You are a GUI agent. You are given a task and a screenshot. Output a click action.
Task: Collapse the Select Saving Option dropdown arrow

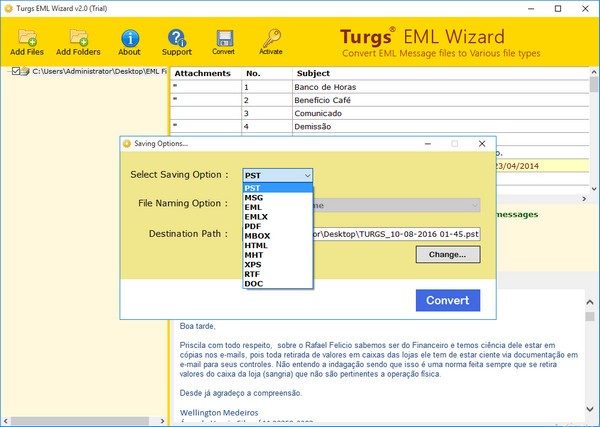click(x=307, y=175)
